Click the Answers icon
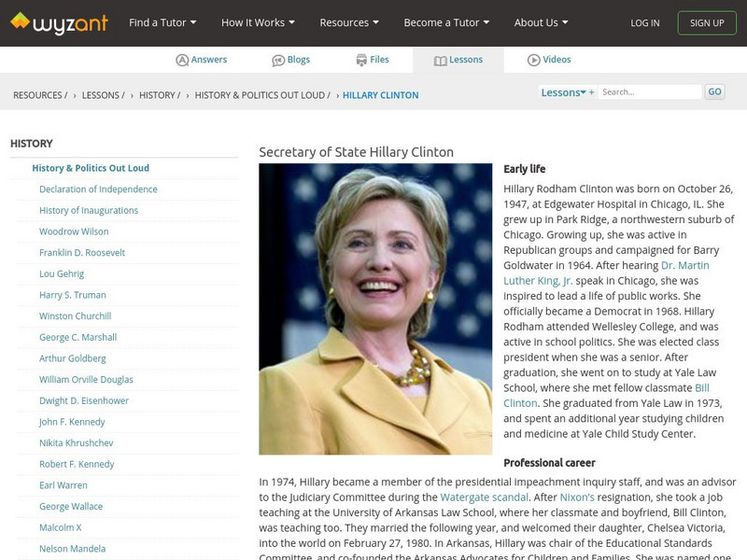747x560 pixels. tap(182, 60)
